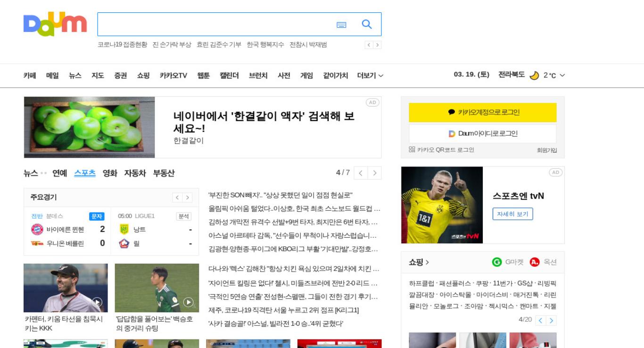Open the 쇼핑 section heading
The width and height of the screenshot is (644, 348).
pos(419,262)
